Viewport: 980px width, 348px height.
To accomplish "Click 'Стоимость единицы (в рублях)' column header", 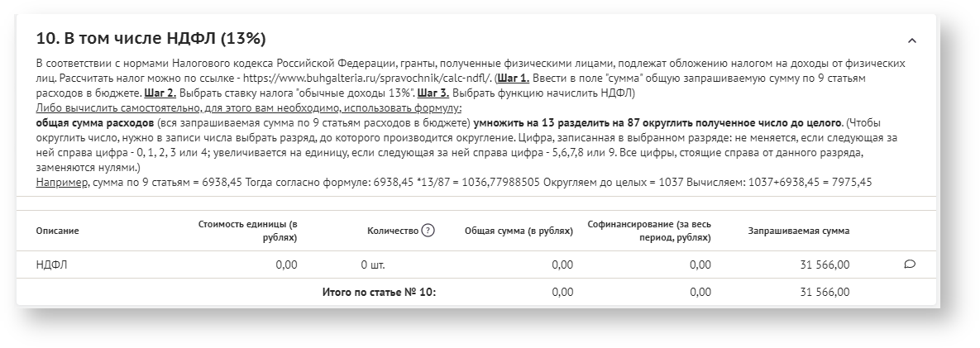I will [248, 231].
